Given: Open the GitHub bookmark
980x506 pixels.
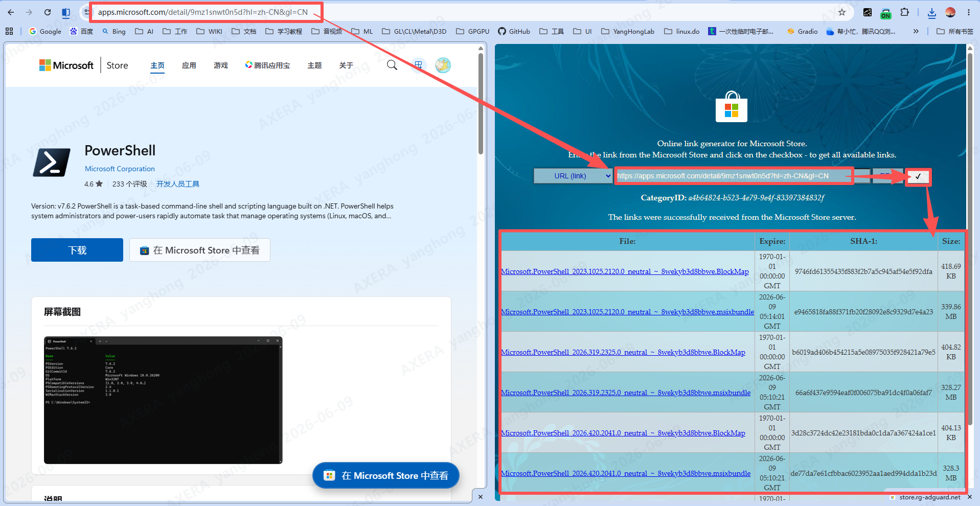Looking at the screenshot, I should pyautogui.click(x=514, y=31).
